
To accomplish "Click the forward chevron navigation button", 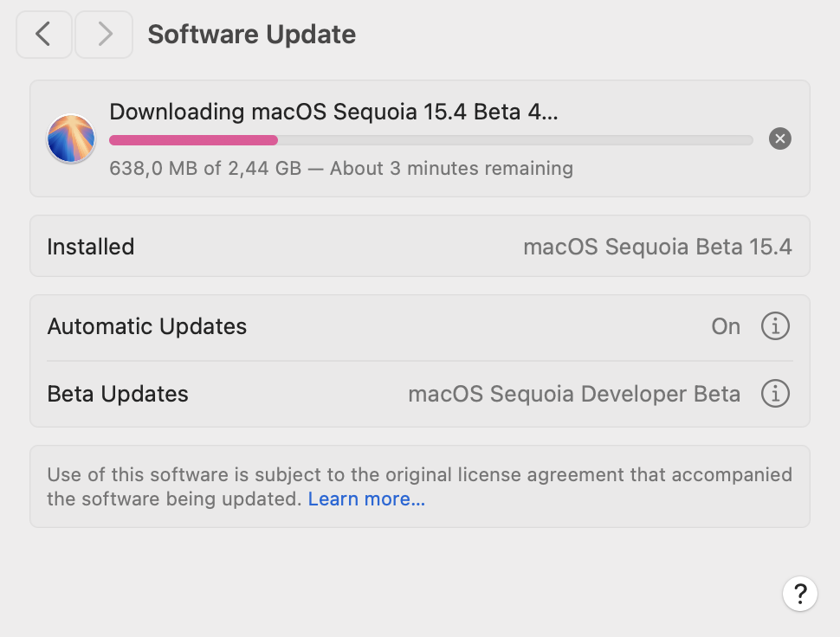I will click(x=104, y=35).
